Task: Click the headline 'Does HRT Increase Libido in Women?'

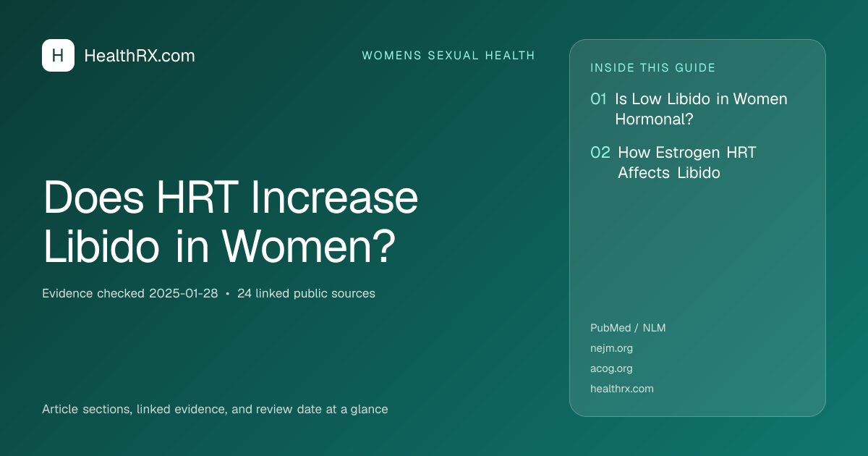Action: [x=231, y=221]
